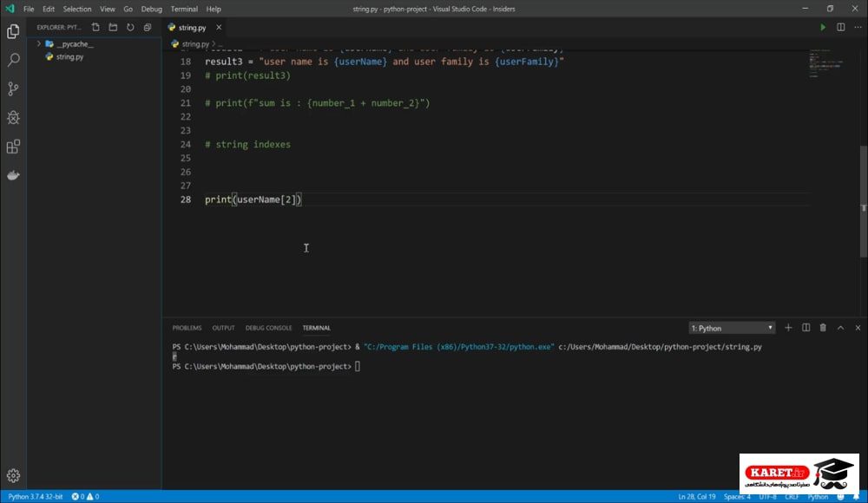Open the Edit menu
The image size is (868, 503).
[49, 9]
